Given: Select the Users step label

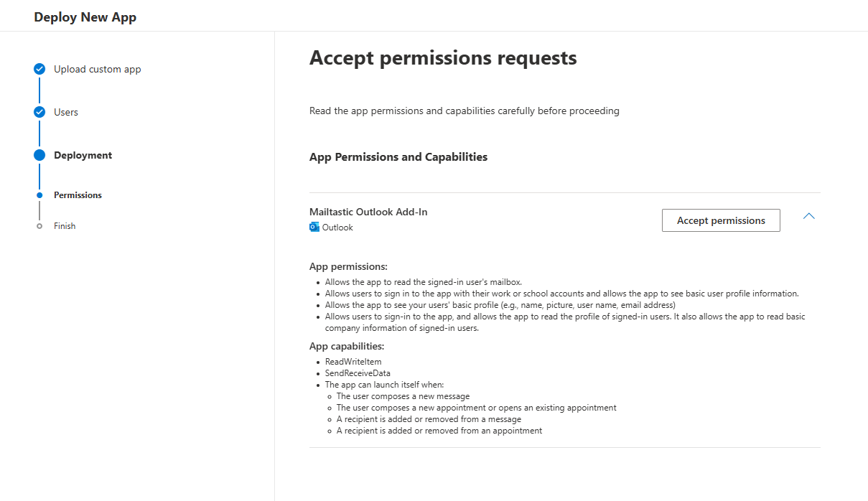Looking at the screenshot, I should pyautogui.click(x=66, y=112).
